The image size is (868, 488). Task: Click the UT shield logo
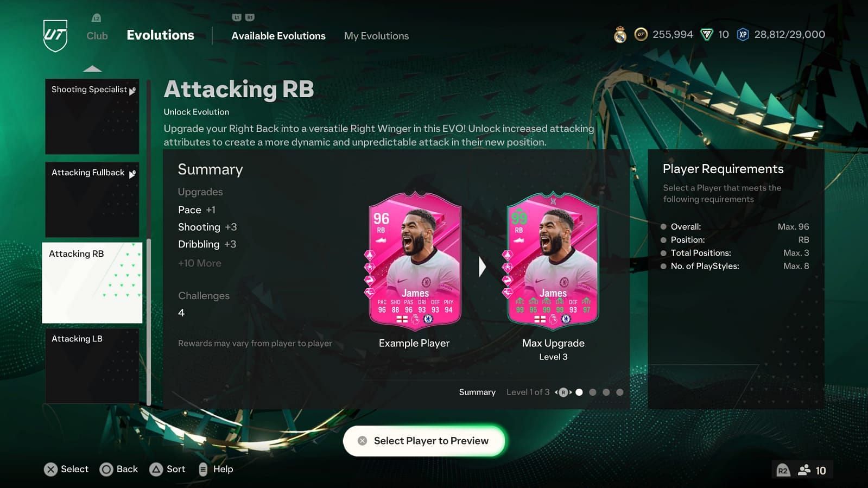[x=55, y=36]
